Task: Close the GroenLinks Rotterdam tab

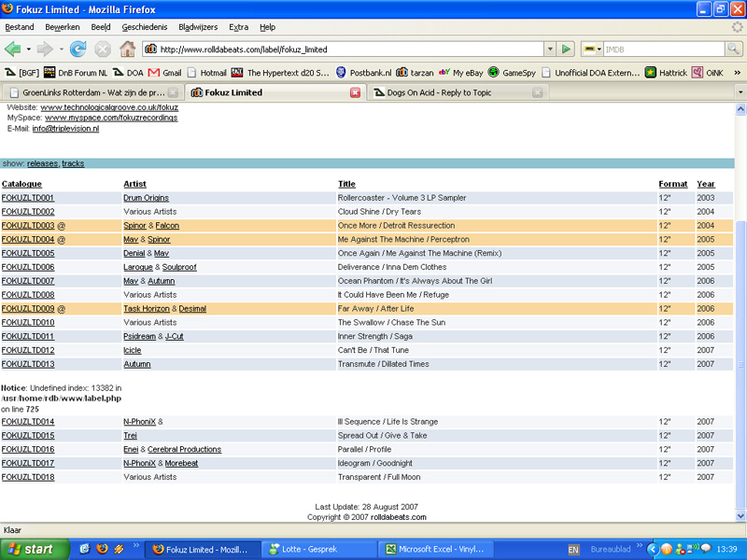Action: point(174,92)
